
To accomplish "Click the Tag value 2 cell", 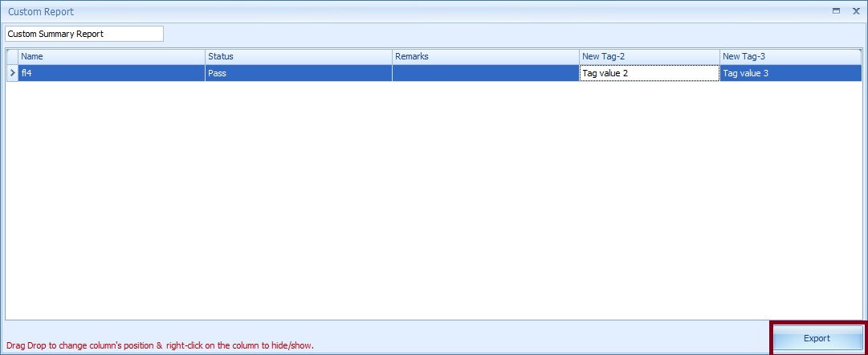I will click(x=650, y=73).
